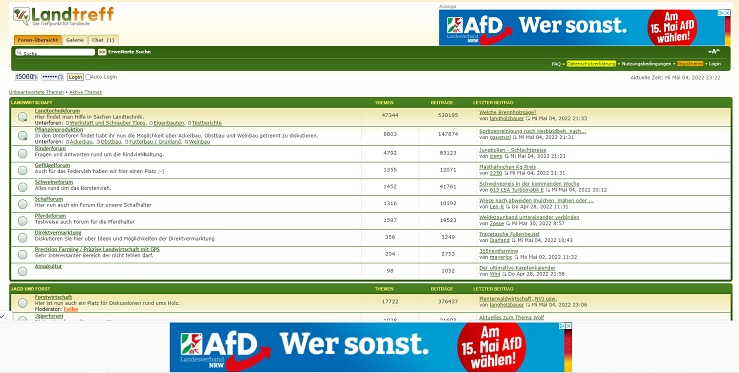The height and width of the screenshot is (373, 739).
Task: View latest post icon by langholzbauer in Landtechnikforum
Action: (x=528, y=119)
